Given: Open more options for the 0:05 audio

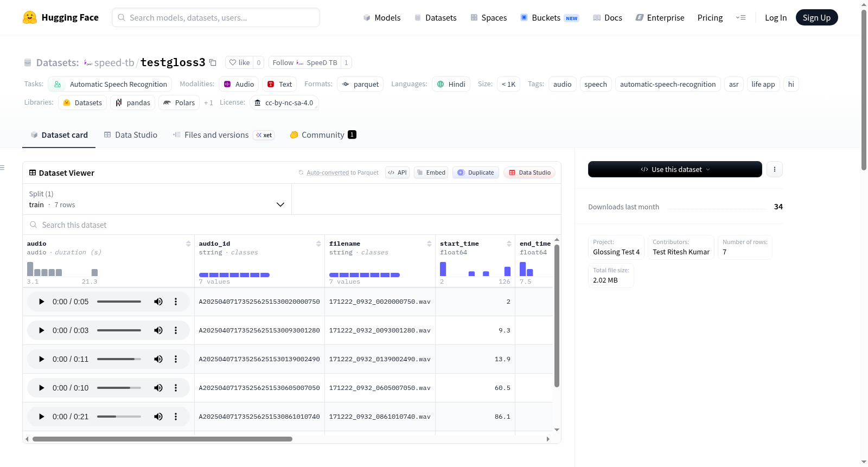Looking at the screenshot, I should (176, 302).
